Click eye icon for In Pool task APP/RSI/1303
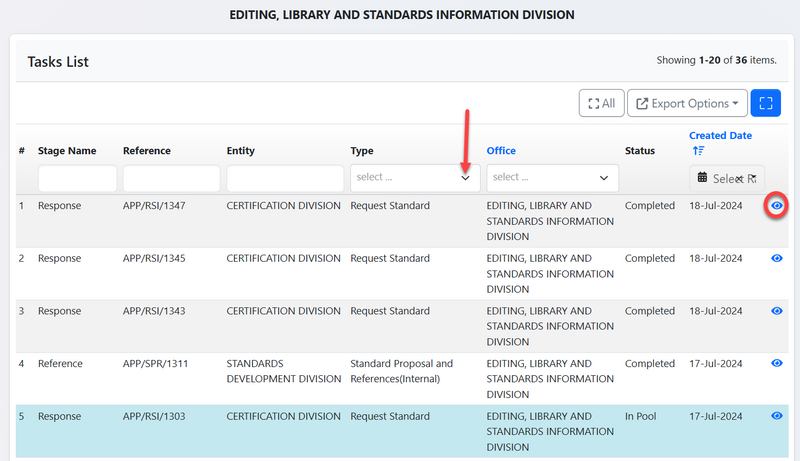 [x=776, y=416]
